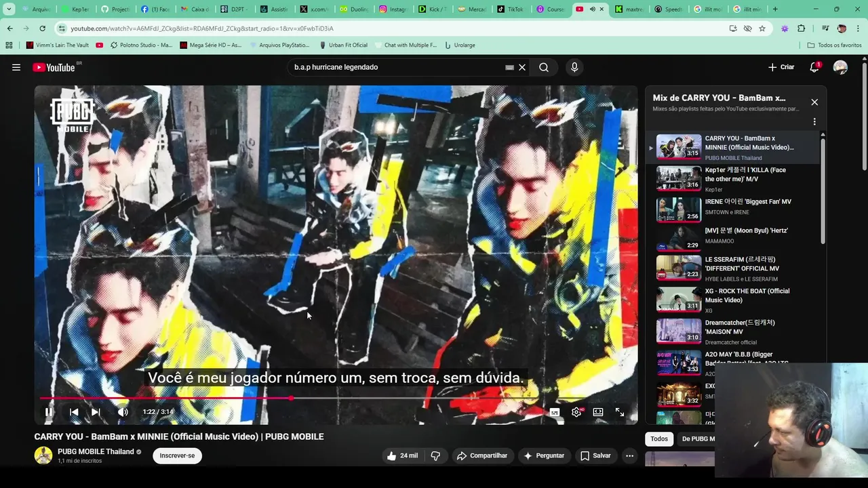The image size is (868, 488).
Task: Bookmark this page with star icon
Action: coord(762,28)
